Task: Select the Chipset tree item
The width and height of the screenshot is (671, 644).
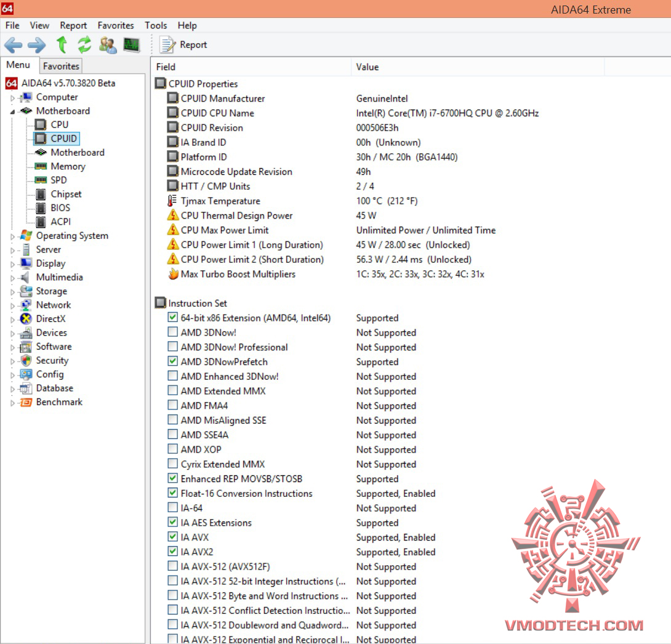Action: coord(66,194)
